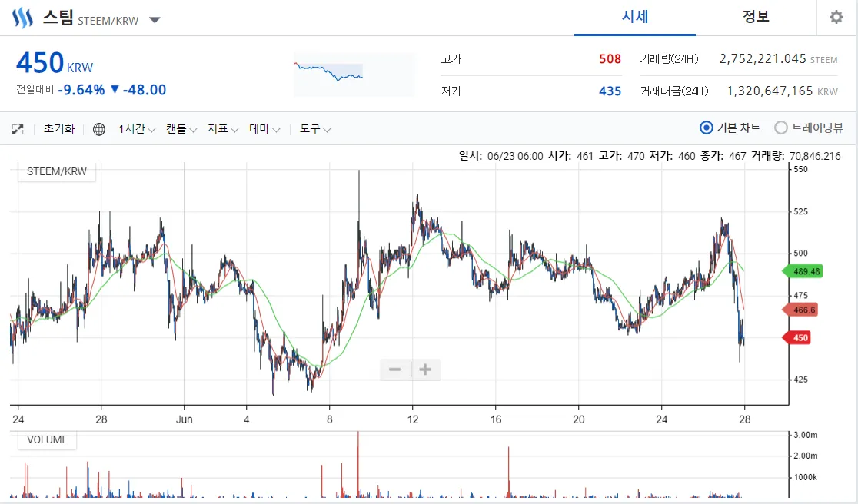Open the 테마 theme dropdown

[264, 129]
